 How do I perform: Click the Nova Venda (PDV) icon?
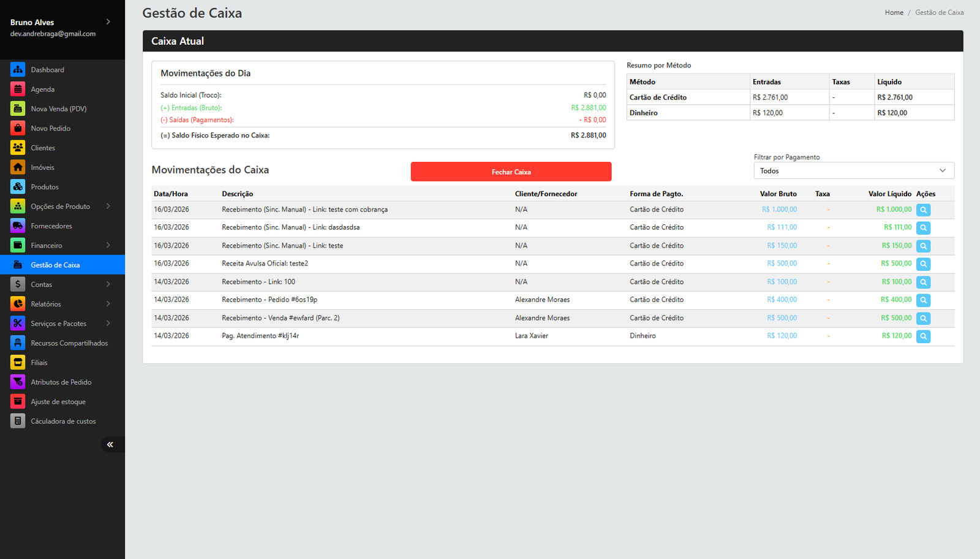(x=18, y=109)
